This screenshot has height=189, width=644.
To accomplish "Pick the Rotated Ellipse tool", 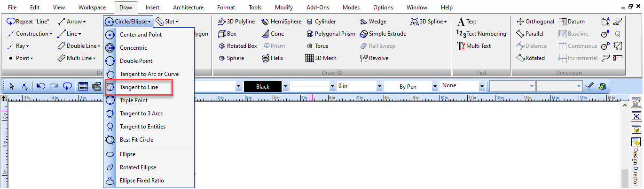I will 138,167.
